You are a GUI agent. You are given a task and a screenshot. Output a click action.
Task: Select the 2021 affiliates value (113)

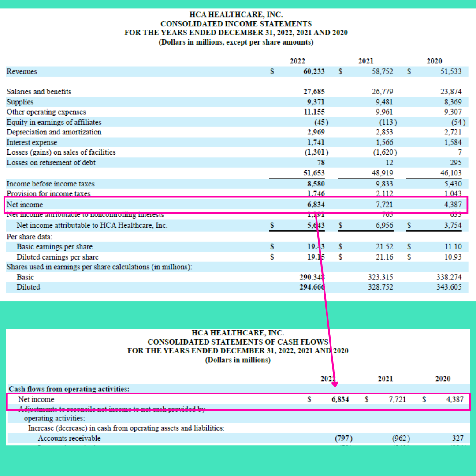(x=388, y=123)
